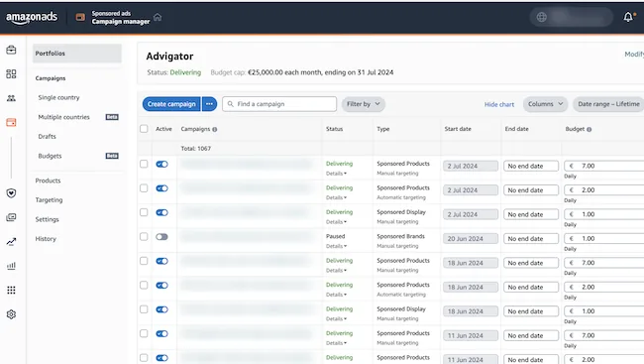Select Single country in the side menu
The image size is (644, 364).
(x=58, y=97)
